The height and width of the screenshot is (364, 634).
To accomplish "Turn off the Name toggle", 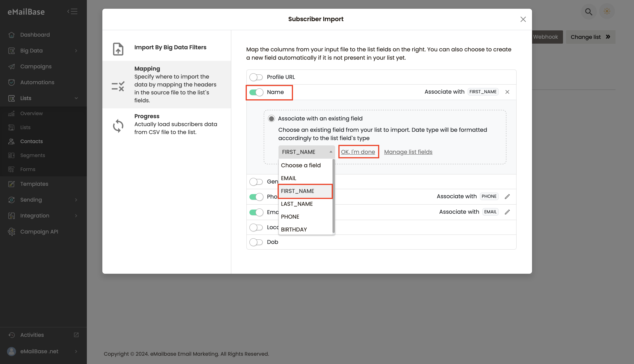I will tap(256, 92).
